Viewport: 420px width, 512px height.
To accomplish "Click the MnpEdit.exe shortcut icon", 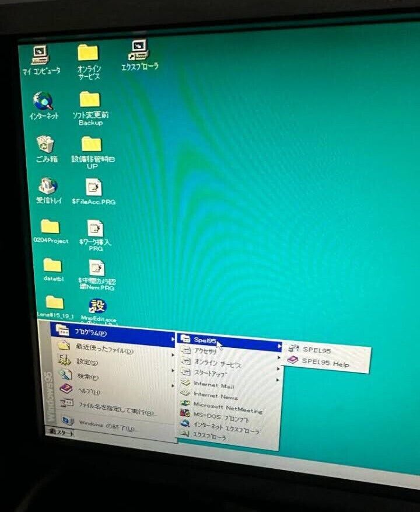I will (x=97, y=306).
